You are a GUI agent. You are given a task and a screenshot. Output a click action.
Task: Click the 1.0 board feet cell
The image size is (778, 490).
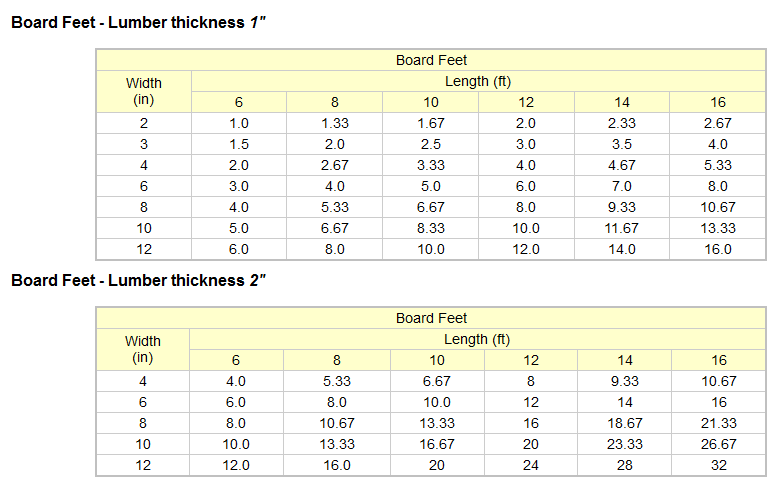(239, 123)
